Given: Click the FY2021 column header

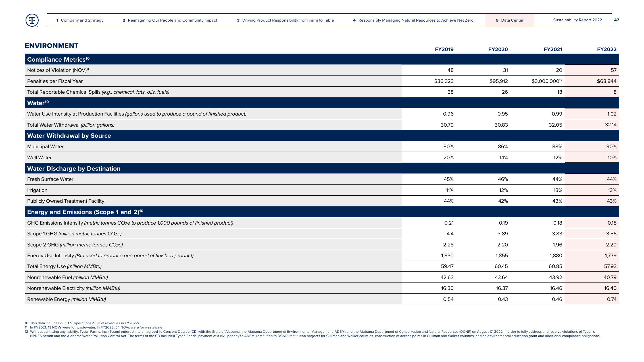Looking at the screenshot, I should pos(553,49).
